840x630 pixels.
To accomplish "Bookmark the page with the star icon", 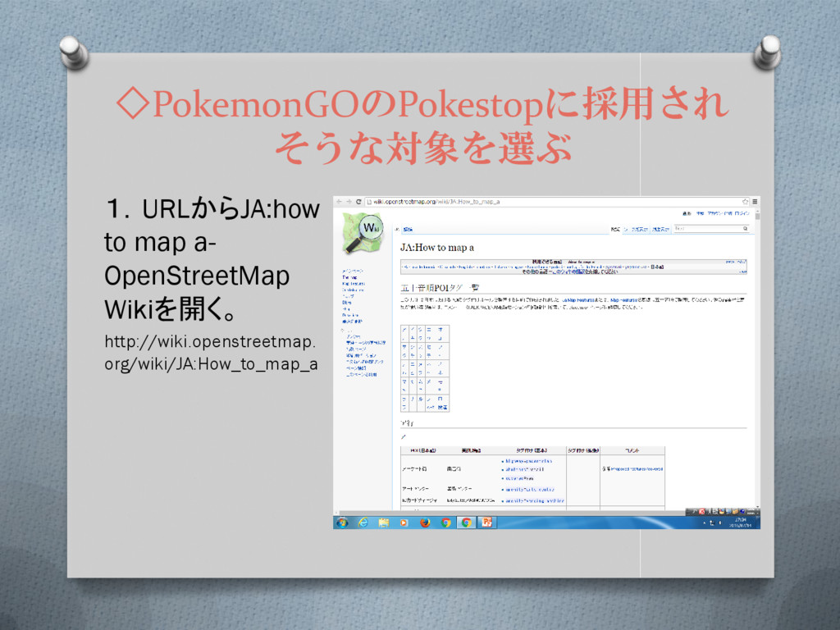I will pyautogui.click(x=745, y=202).
